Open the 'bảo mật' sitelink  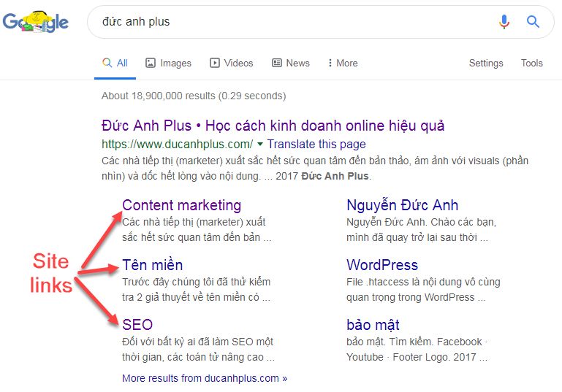pos(373,325)
